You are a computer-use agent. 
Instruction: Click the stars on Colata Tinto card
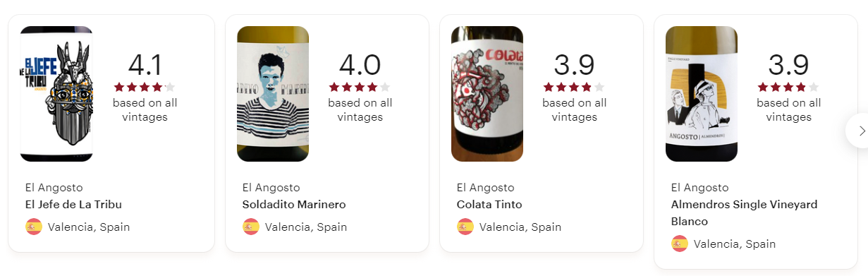[574, 88]
